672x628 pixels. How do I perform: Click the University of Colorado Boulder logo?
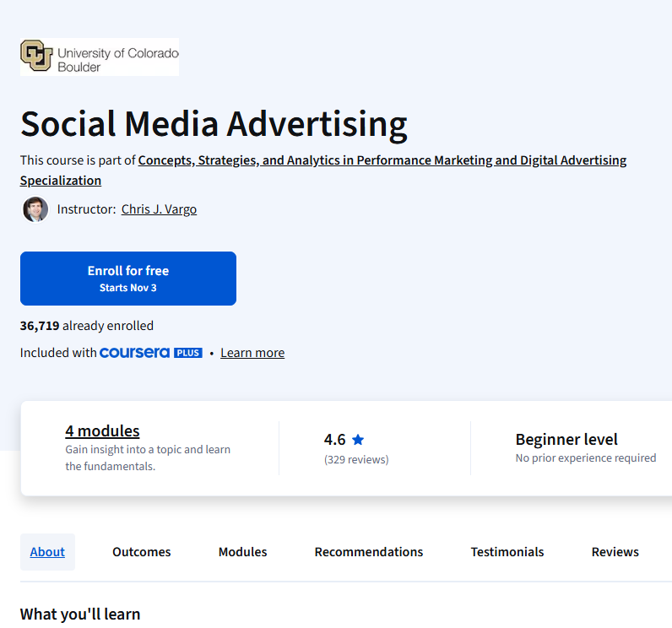pyautogui.click(x=100, y=57)
